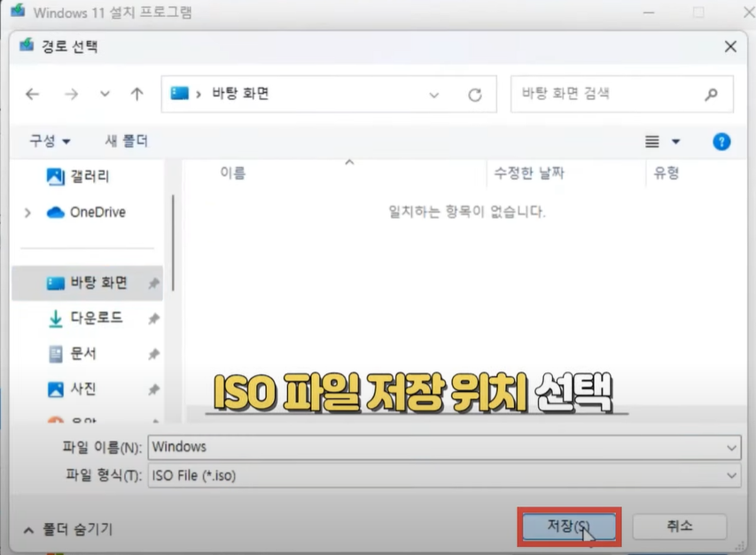Open the 파일 이름 dropdown arrow
This screenshot has height=555, width=756.
(x=731, y=448)
